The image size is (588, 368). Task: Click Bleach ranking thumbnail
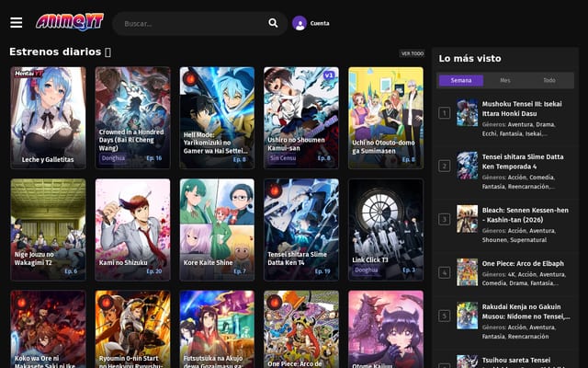[468, 219]
